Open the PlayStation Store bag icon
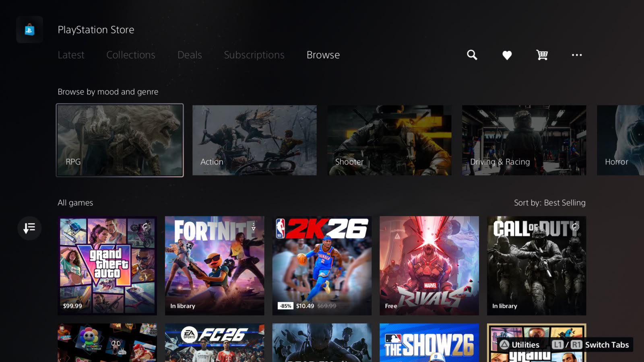This screenshot has height=362, width=644. (29, 29)
